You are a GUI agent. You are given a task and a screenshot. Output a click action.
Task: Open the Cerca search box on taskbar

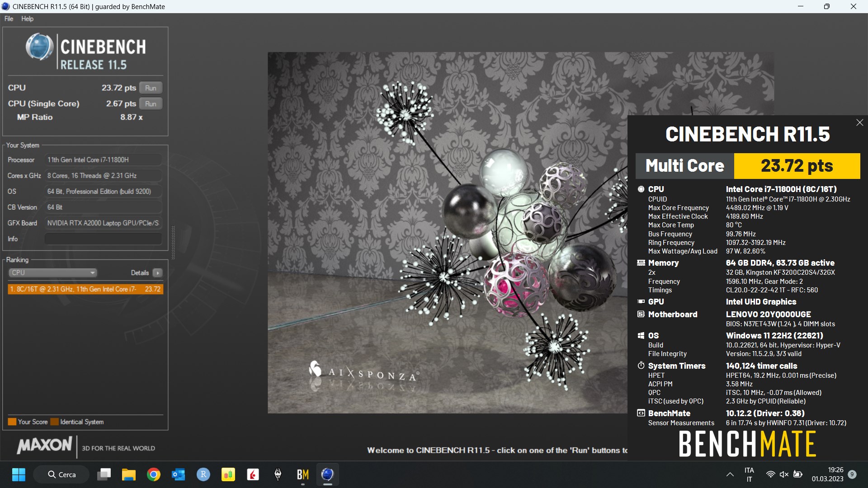(x=62, y=474)
